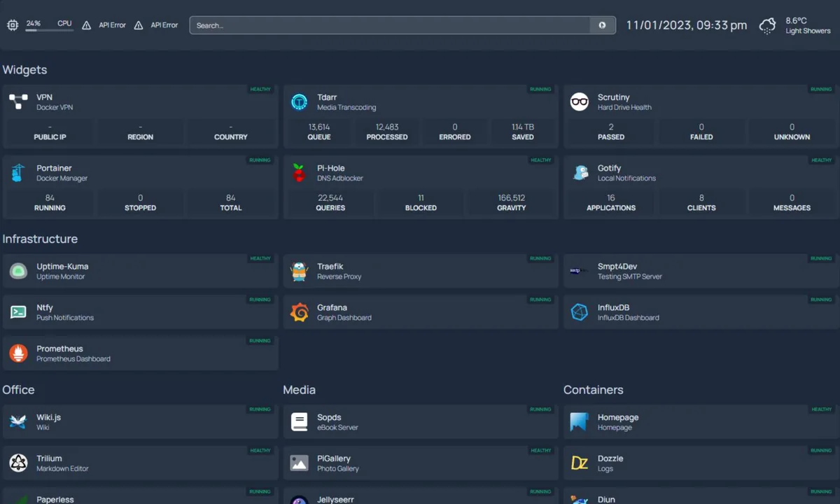Viewport: 840px width, 504px height.
Task: Open the Traefik Reverse Proxy link
Action: point(339,271)
